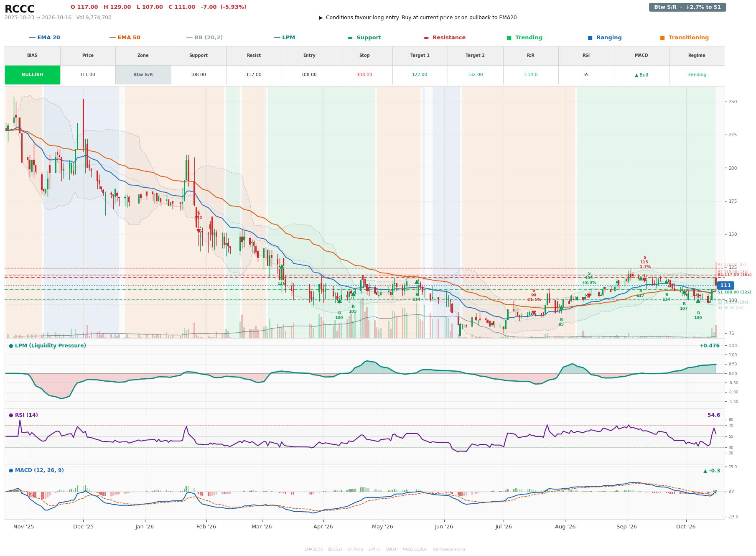Screen dimensions: 756x556
Task: Click the green 126 buy arrow marker
Action: [x=282, y=266]
